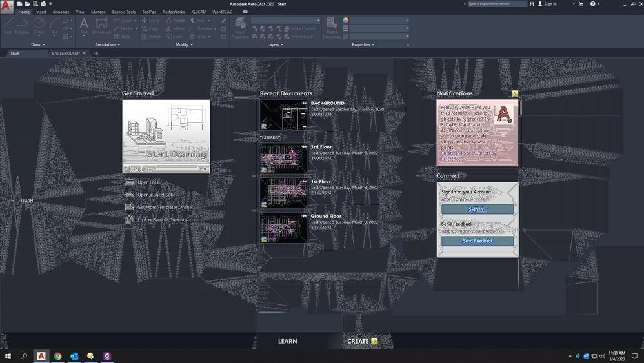Click the Stretch tool

tap(152, 37)
